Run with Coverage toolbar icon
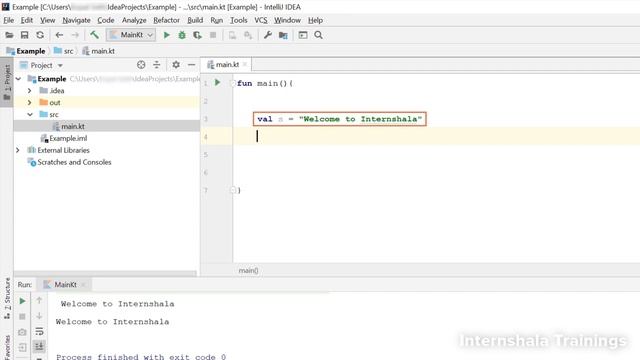Image resolution: width=640 pixels, height=360 pixels. click(198, 35)
